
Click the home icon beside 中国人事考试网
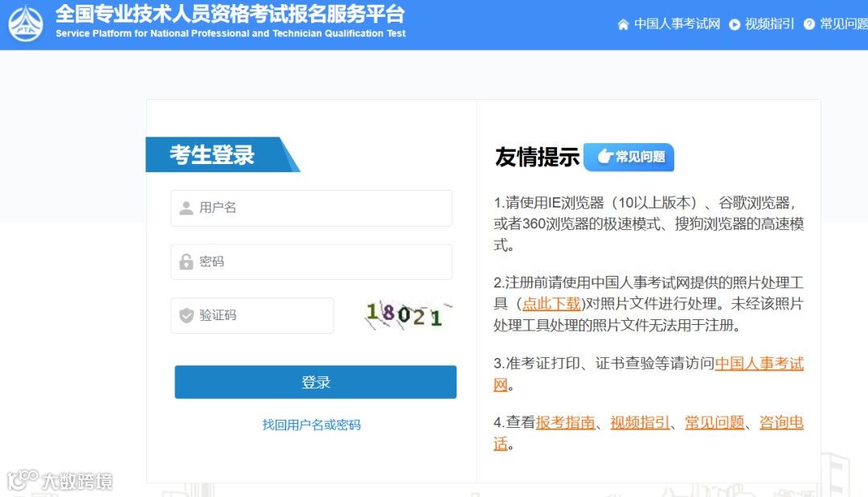(x=624, y=24)
